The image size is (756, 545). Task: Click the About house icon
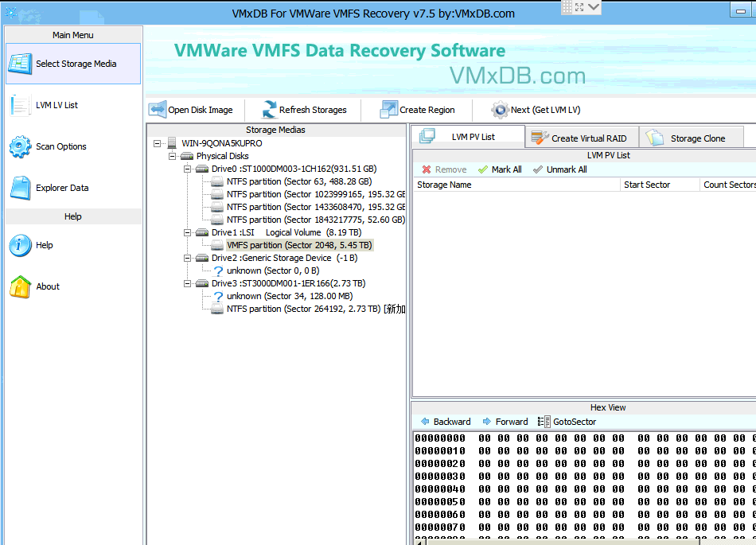20,286
